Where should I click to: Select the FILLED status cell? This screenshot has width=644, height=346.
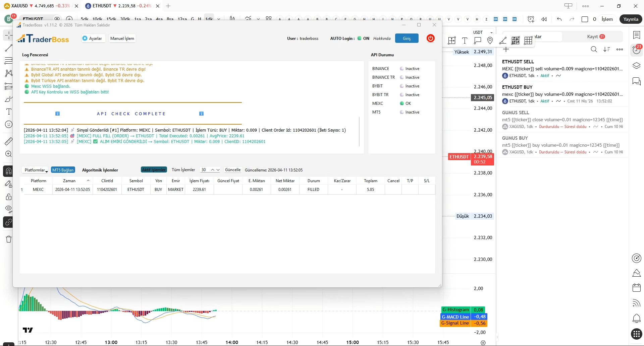(x=314, y=190)
